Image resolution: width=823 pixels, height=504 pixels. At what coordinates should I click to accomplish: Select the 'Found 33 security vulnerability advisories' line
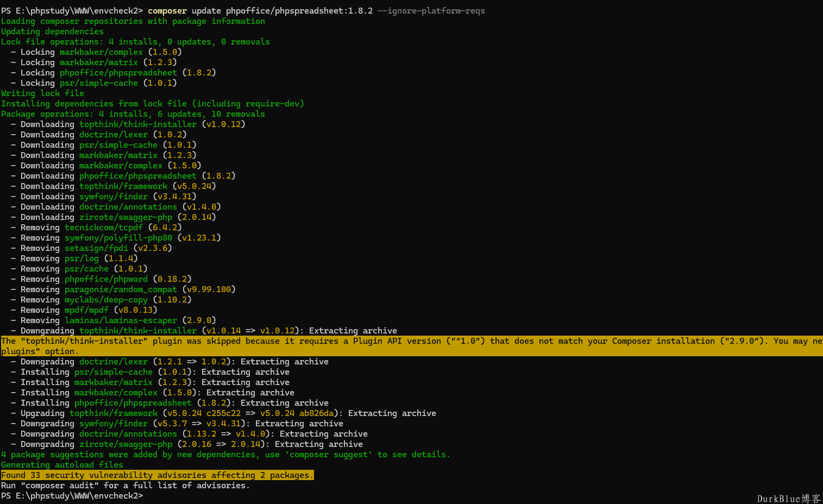pos(157,475)
